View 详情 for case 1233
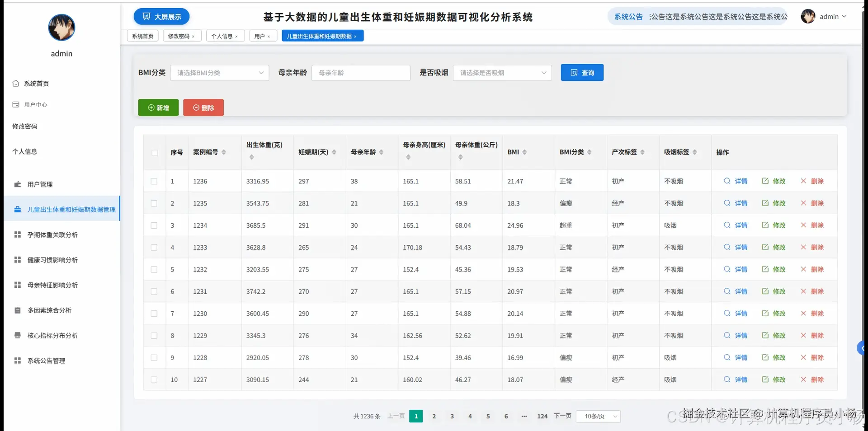Screen dimensions: 868x431 (736, 248)
